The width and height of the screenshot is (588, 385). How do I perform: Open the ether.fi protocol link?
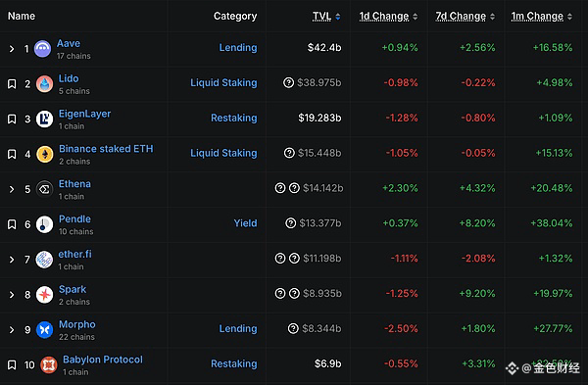pos(75,254)
